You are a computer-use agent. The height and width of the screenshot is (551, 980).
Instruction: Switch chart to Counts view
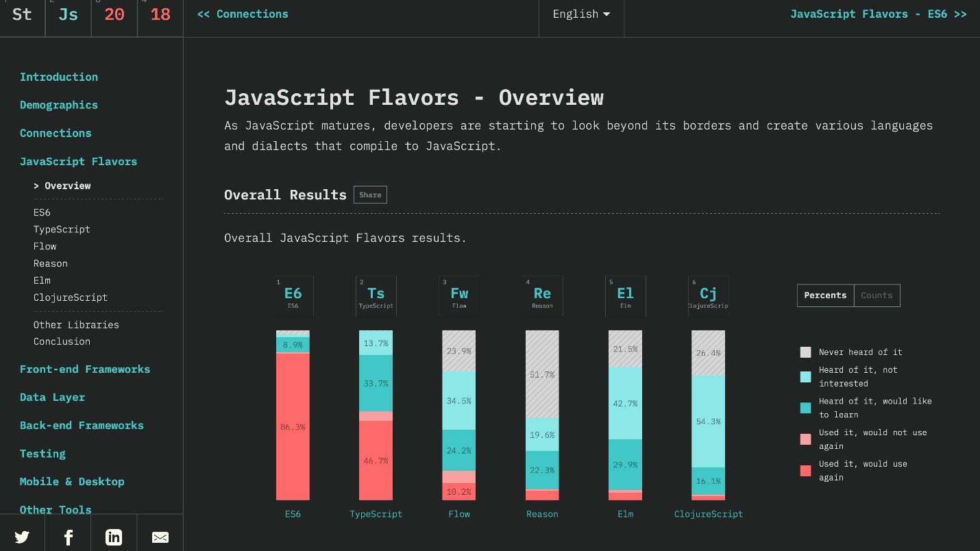click(x=877, y=295)
